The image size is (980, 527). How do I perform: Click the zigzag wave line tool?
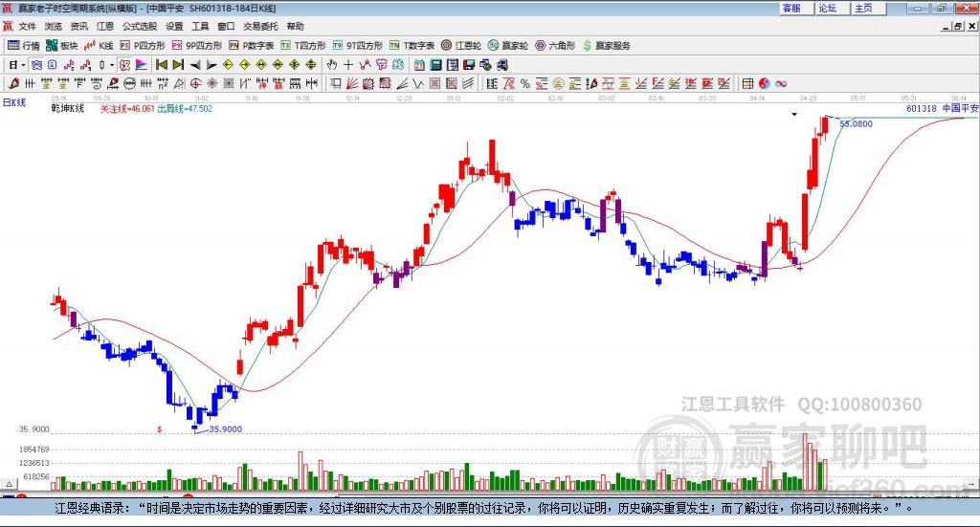(417, 83)
